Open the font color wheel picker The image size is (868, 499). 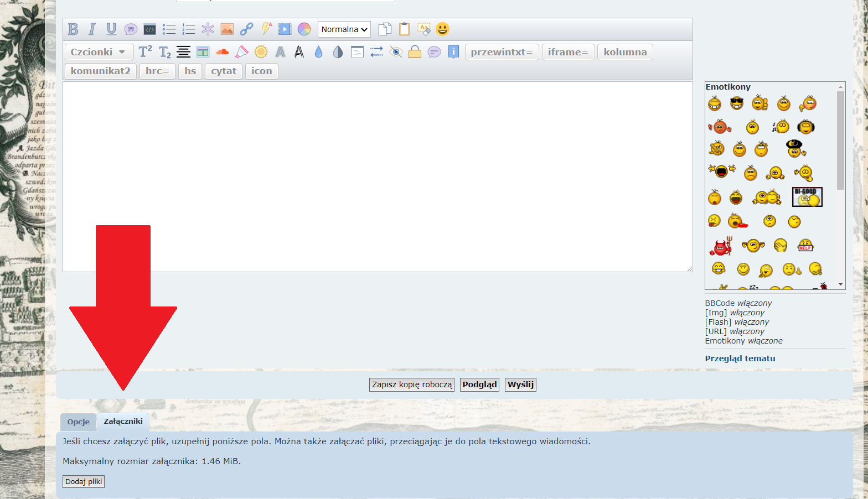click(304, 29)
